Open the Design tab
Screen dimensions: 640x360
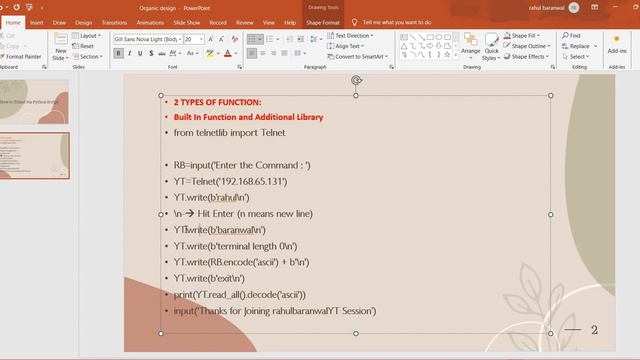click(83, 23)
